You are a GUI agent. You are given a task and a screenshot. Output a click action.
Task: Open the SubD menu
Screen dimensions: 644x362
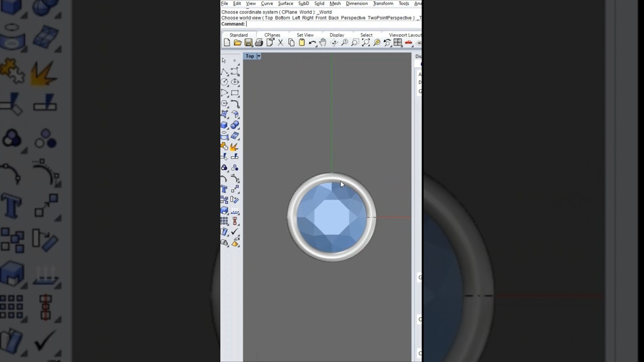point(303,4)
